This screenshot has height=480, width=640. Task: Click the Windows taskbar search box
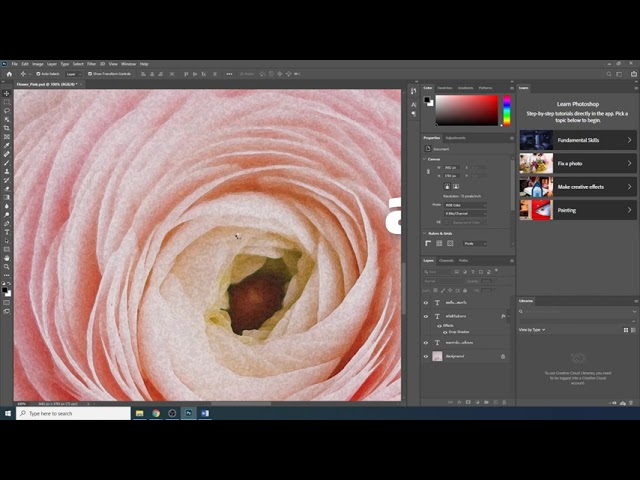[x=73, y=413]
